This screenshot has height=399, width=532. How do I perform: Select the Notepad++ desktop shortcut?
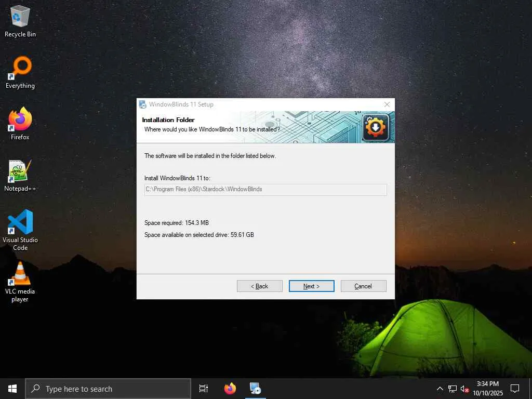[20, 176]
